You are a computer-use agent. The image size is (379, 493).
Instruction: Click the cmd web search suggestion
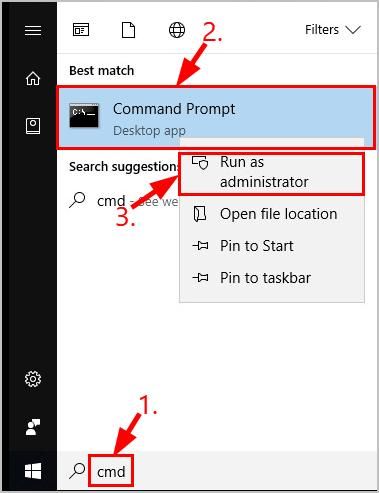coord(123,201)
